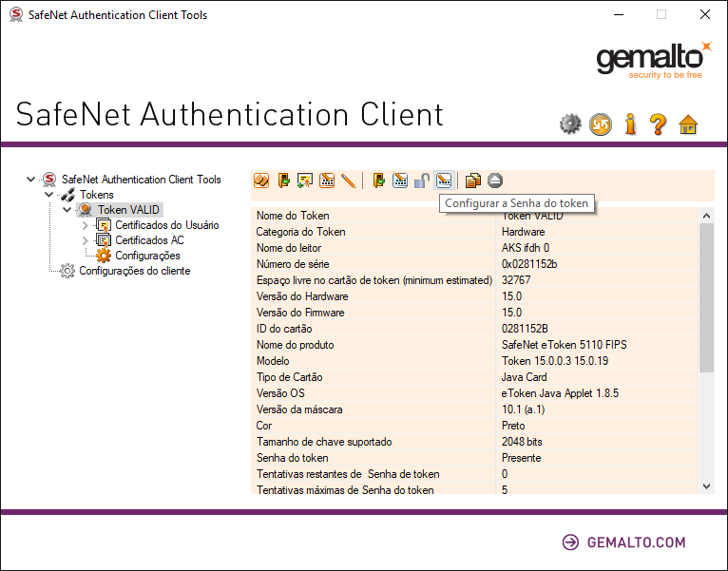Expand the Certificados AC tree node
This screenshot has width=728, height=571.
click(x=85, y=240)
